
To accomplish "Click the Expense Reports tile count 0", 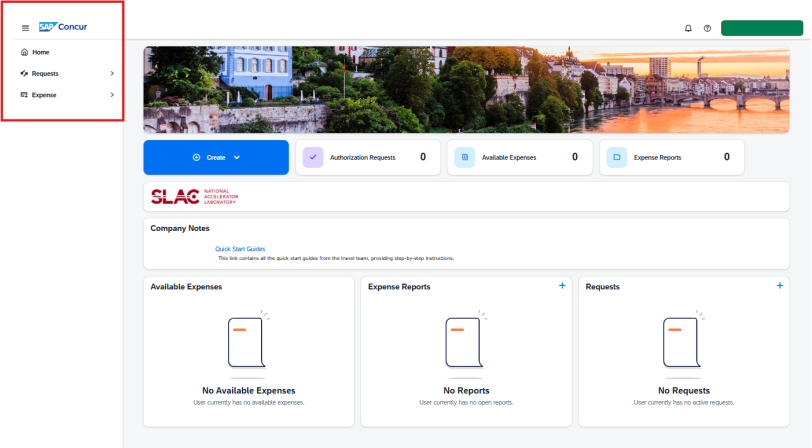I will pyautogui.click(x=727, y=157).
